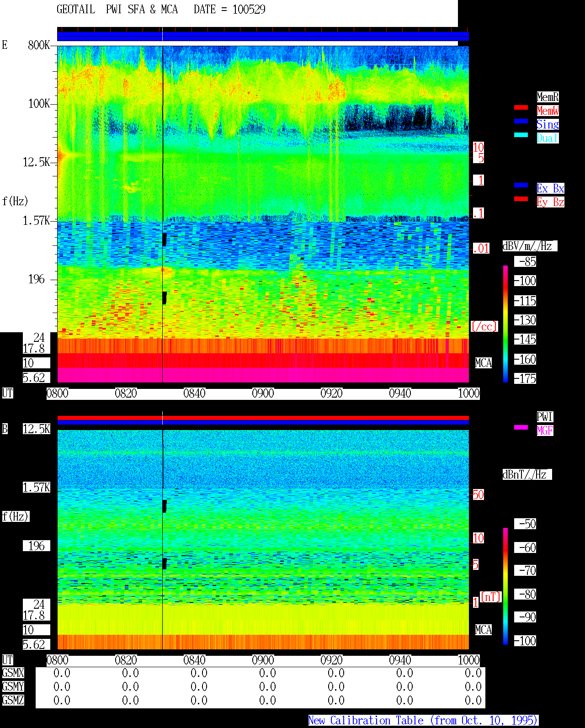Click the GEOTAIL PWI SFA & MCA title

pyautogui.click(x=117, y=10)
